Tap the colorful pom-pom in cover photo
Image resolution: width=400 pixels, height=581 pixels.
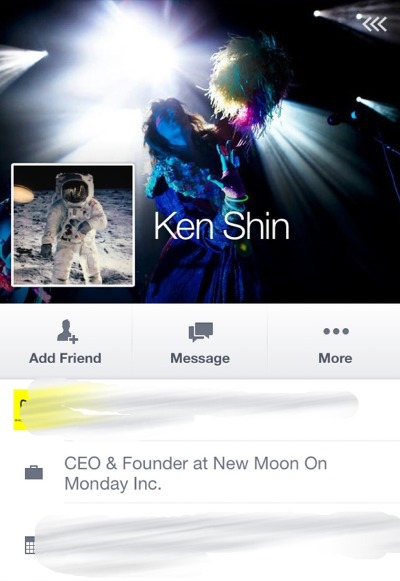pyautogui.click(x=249, y=80)
